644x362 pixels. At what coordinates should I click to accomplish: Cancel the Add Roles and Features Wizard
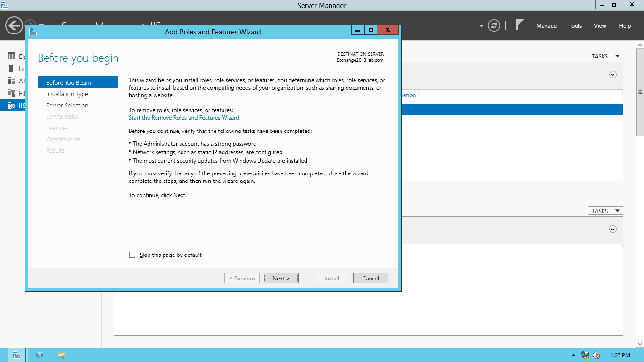click(371, 278)
